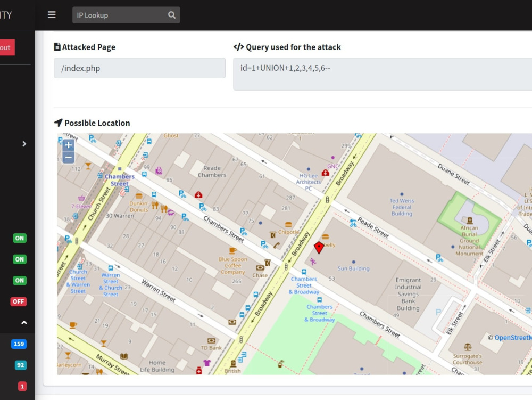Click the IP Lookup search magnifier icon

172,15
